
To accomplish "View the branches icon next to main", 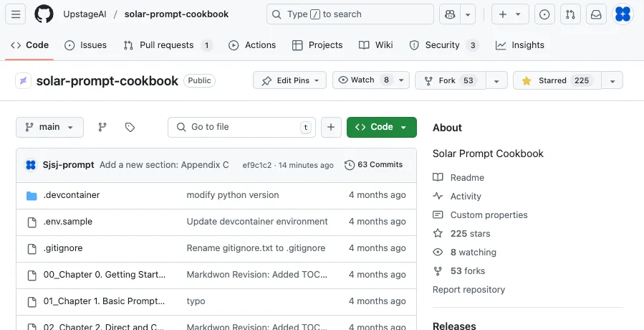I will click(102, 127).
